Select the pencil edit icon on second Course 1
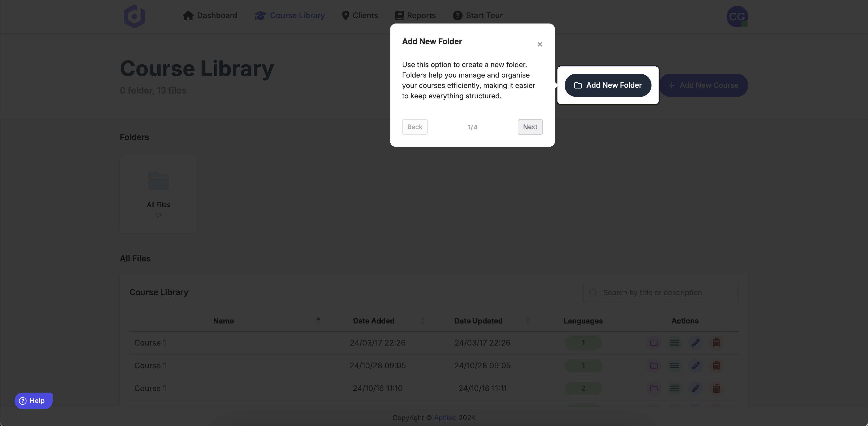 (x=695, y=365)
